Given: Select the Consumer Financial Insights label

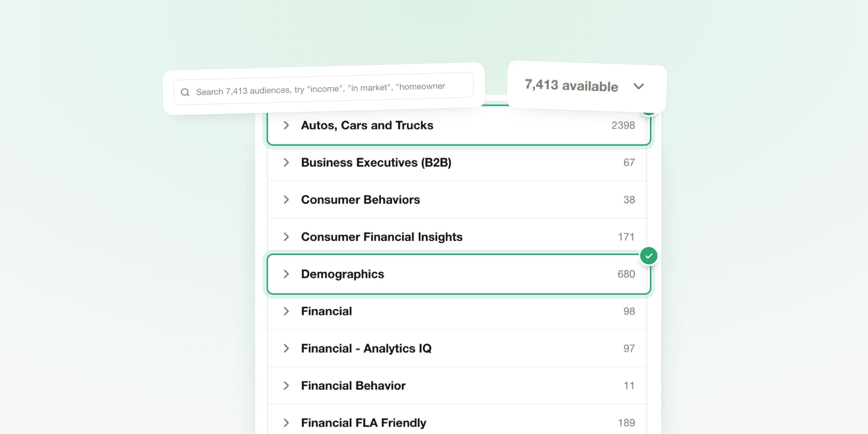Looking at the screenshot, I should tap(382, 237).
